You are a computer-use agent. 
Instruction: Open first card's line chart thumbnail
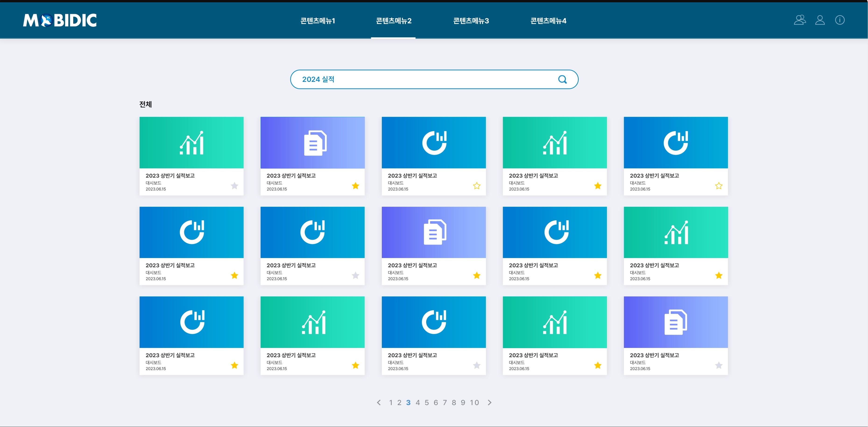(191, 143)
